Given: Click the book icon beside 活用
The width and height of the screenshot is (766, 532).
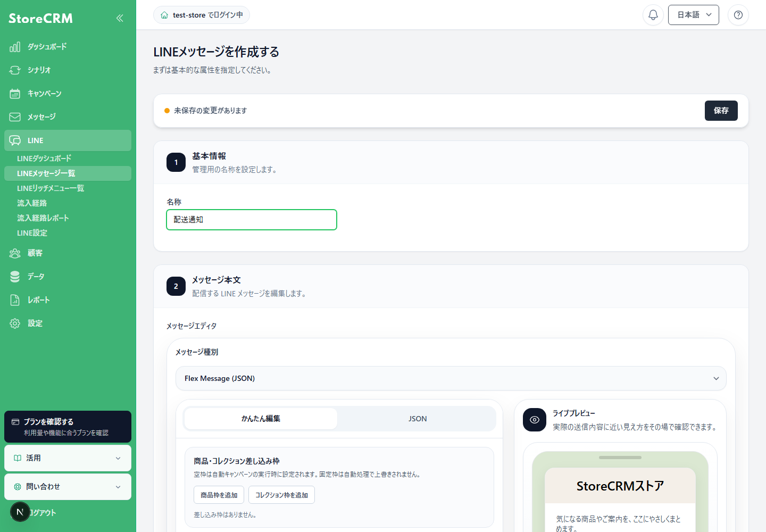Looking at the screenshot, I should tap(18, 458).
